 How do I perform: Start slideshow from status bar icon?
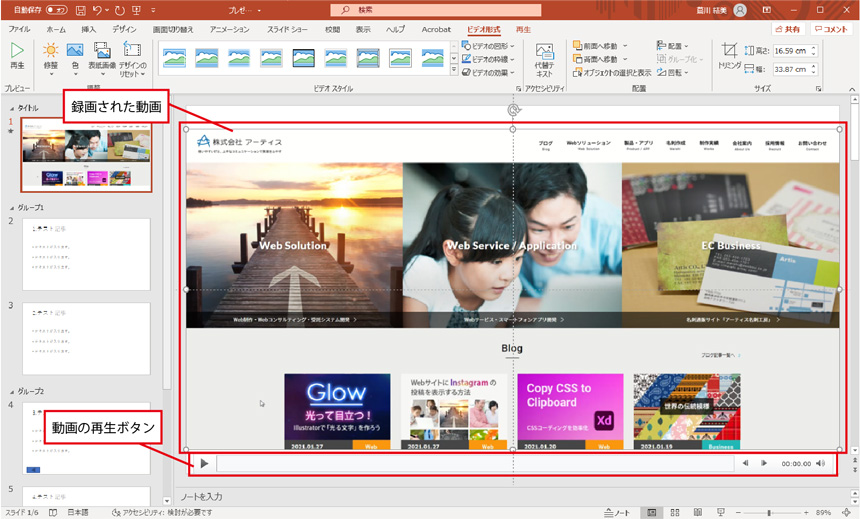click(x=721, y=512)
